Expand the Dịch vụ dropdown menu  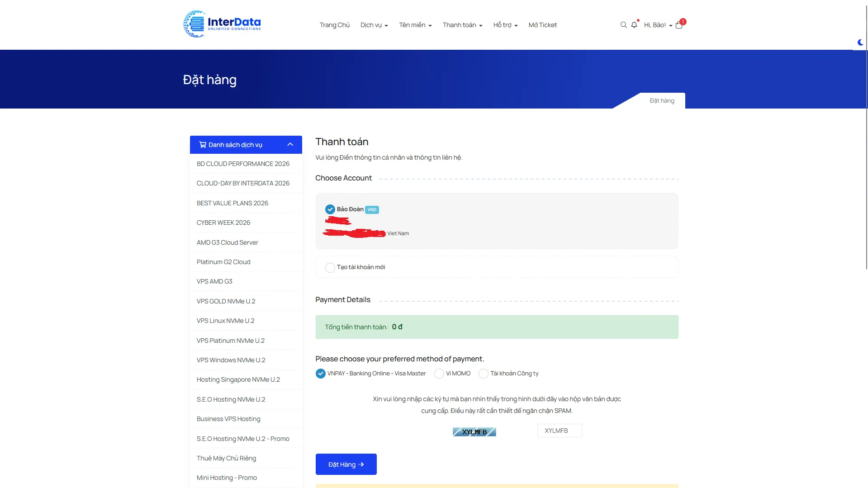(374, 25)
